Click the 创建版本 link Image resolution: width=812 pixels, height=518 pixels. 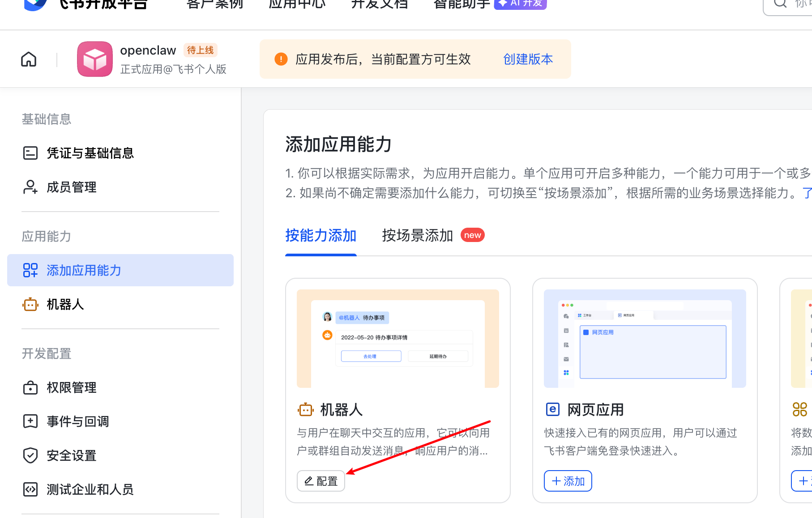click(x=528, y=59)
